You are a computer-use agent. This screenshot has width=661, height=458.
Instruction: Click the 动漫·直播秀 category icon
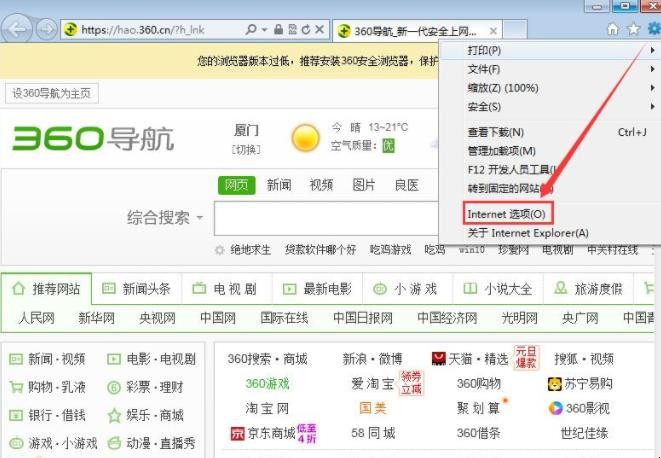(x=114, y=443)
